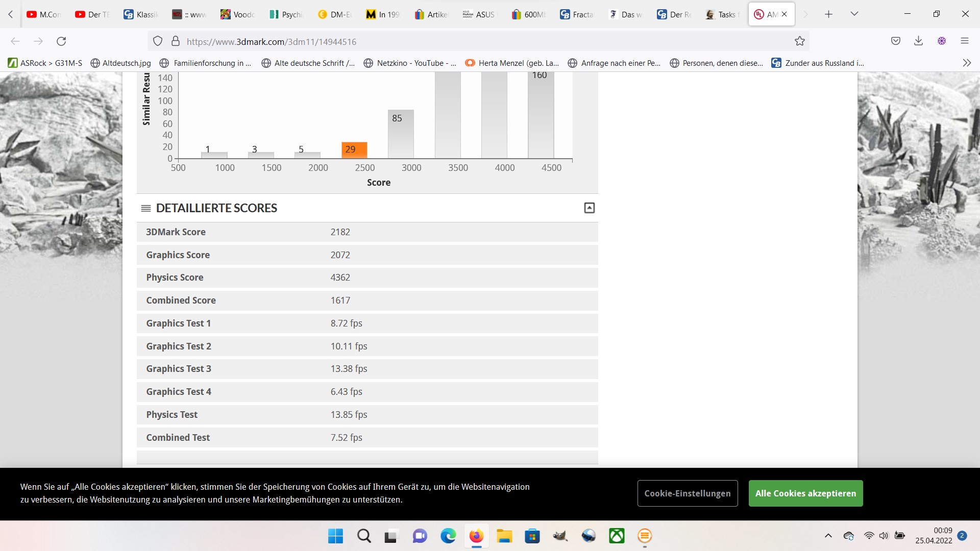980x551 pixels.
Task: Open the purple extension icon
Action: click(x=942, y=41)
